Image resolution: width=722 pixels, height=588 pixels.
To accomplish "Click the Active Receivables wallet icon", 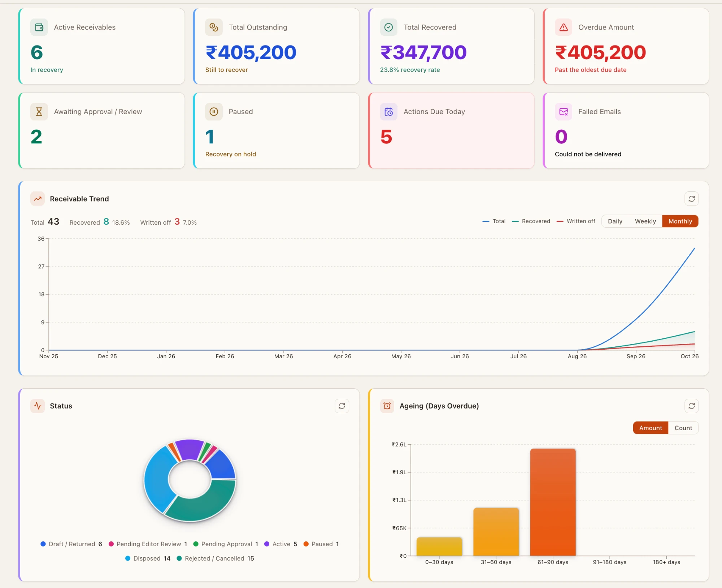I will (39, 27).
